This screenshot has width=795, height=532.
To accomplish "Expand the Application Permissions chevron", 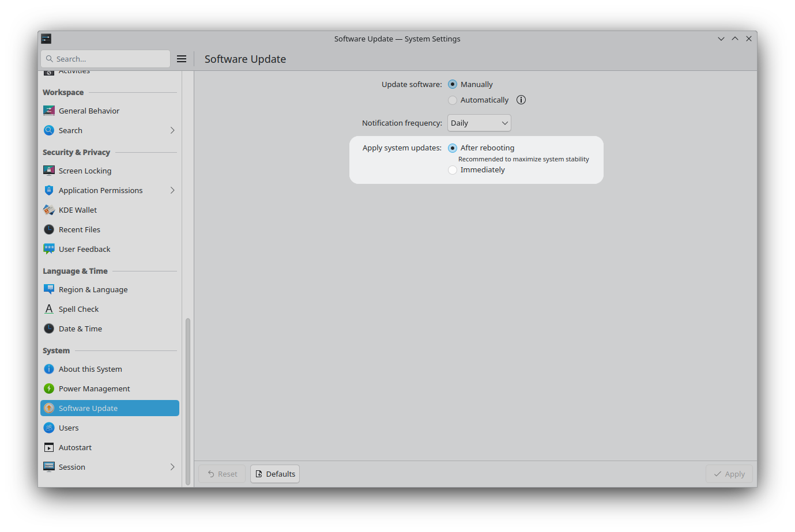I will pyautogui.click(x=172, y=190).
